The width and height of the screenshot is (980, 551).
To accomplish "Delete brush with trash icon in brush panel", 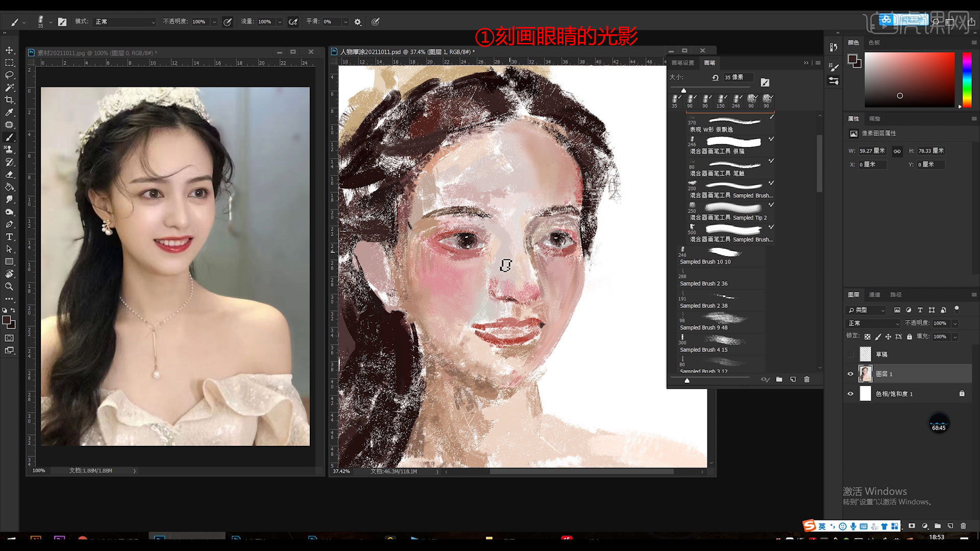I will [x=807, y=379].
